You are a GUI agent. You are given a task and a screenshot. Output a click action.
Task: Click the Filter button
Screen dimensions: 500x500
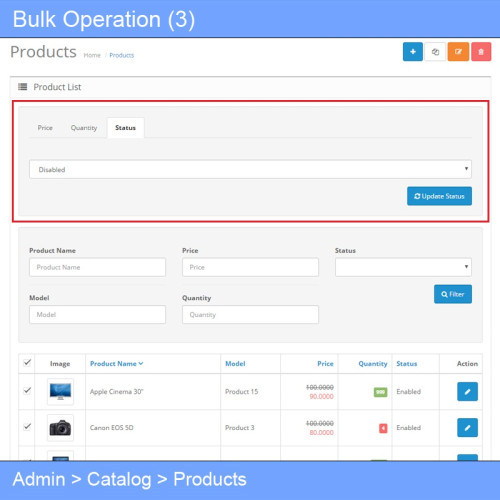[453, 294]
